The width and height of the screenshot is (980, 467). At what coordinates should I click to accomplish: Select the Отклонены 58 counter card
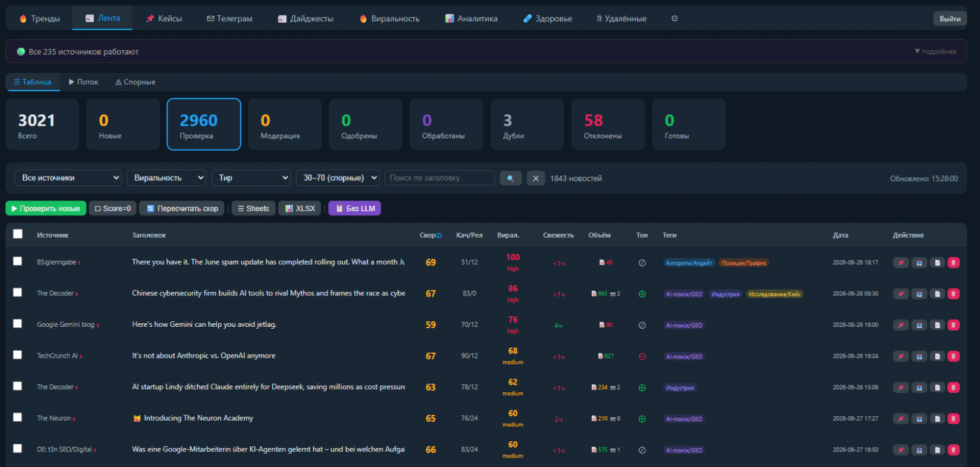(x=608, y=124)
